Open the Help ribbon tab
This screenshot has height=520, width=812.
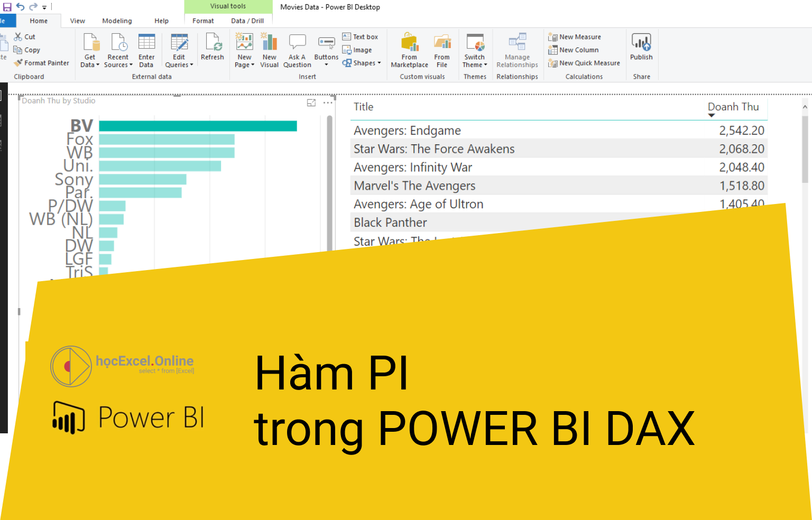(x=161, y=21)
